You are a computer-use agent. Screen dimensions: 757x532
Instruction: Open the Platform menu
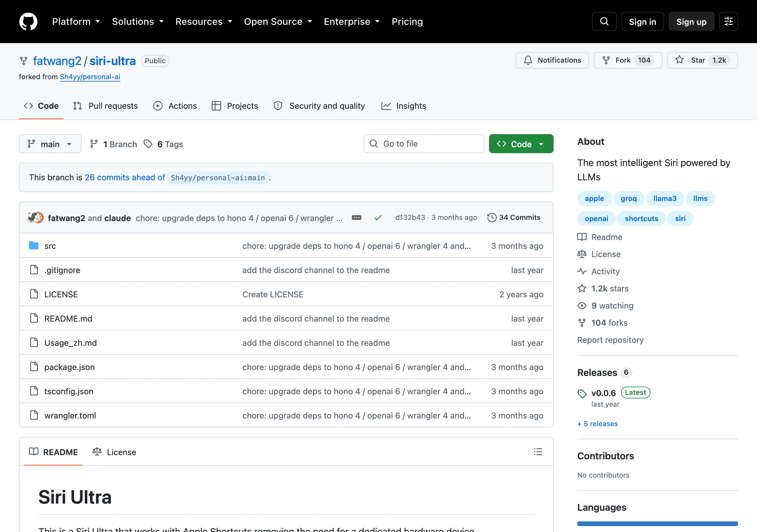[x=76, y=21]
